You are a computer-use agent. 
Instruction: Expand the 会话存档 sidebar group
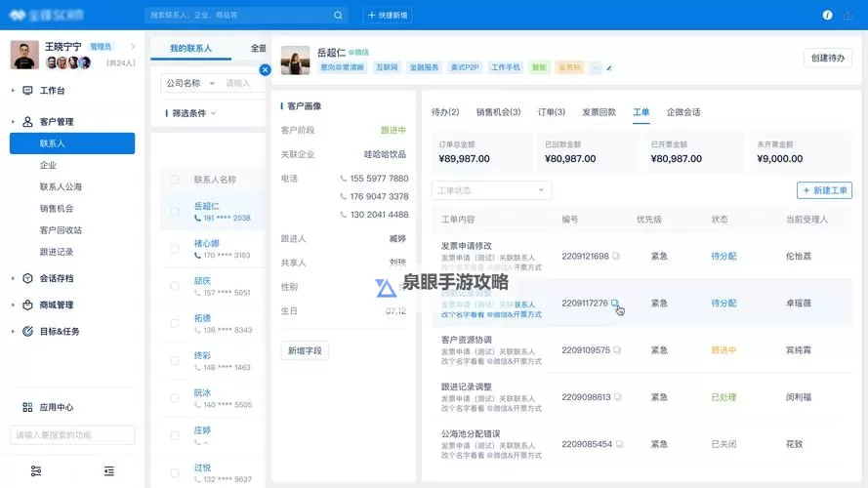(x=13, y=278)
